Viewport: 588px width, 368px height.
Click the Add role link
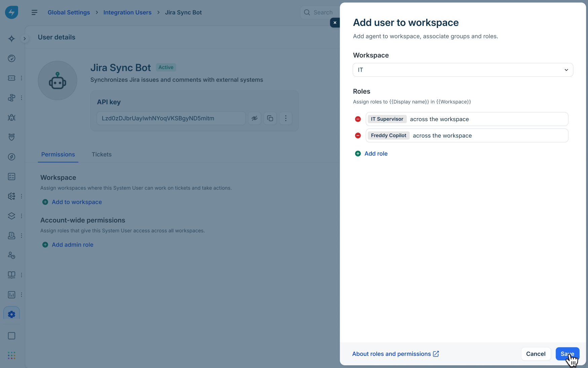pos(376,154)
